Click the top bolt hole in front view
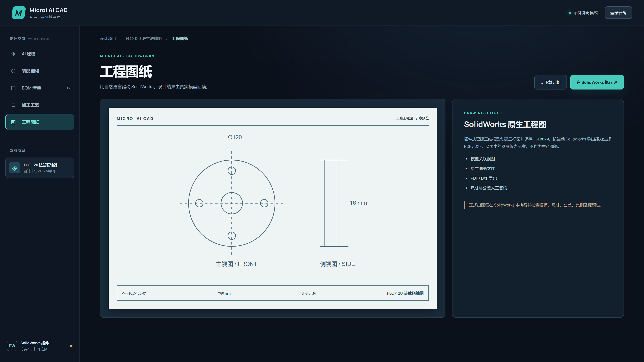The width and height of the screenshot is (644, 362). pyautogui.click(x=231, y=171)
